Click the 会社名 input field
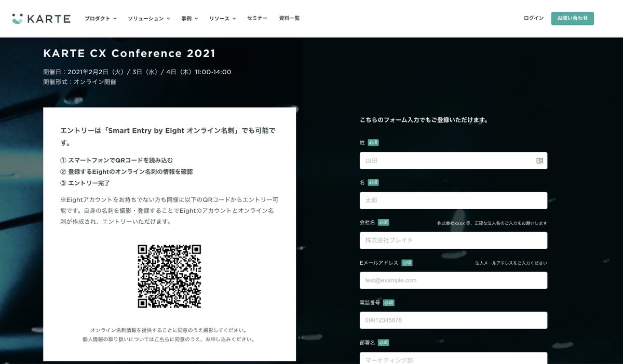This screenshot has width=623, height=364. pyautogui.click(x=453, y=240)
